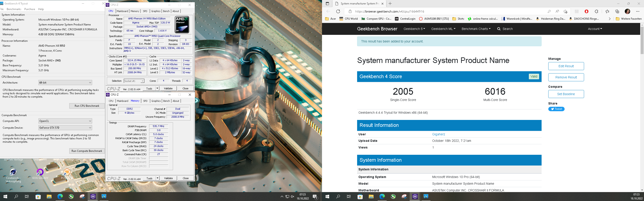
Task: Open Gigaherz user profile link
Action: click(x=439, y=134)
